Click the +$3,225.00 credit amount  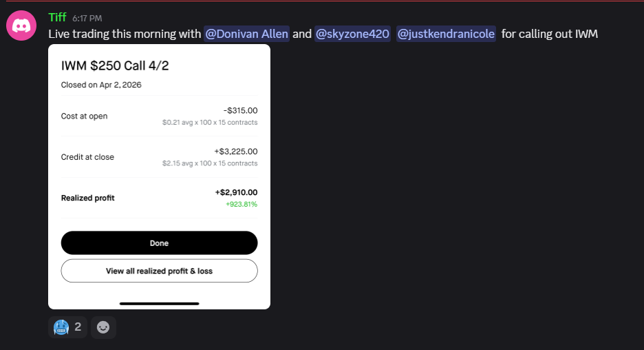click(236, 152)
